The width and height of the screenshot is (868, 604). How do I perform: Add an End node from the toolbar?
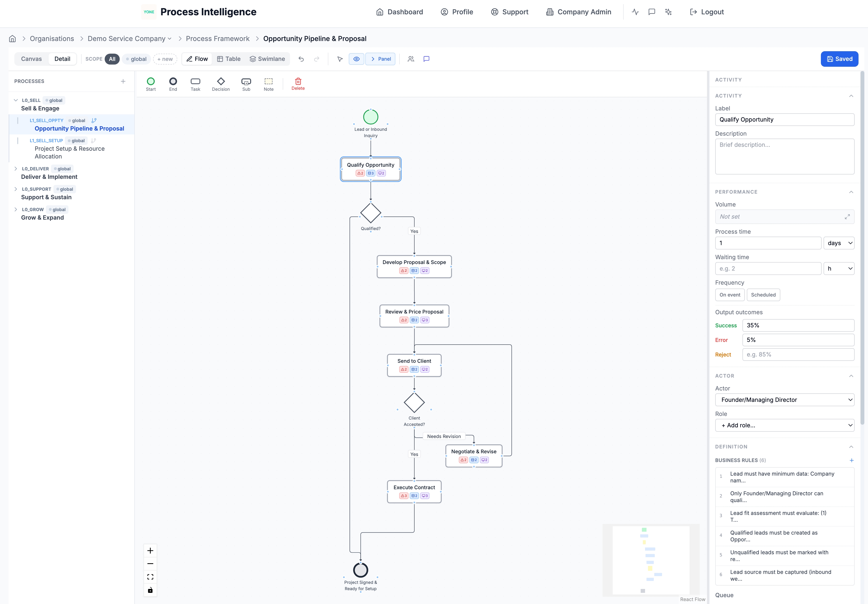(x=173, y=84)
